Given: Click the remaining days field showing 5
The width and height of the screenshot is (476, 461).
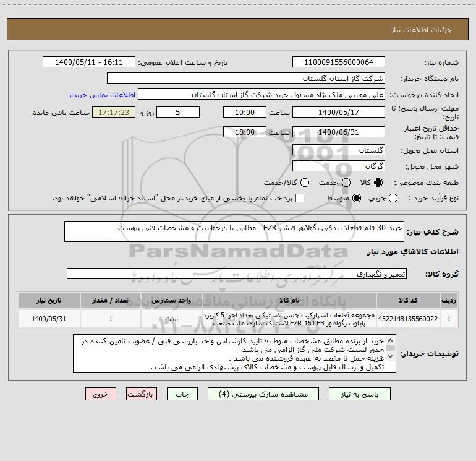Looking at the screenshot, I should coord(178,113).
